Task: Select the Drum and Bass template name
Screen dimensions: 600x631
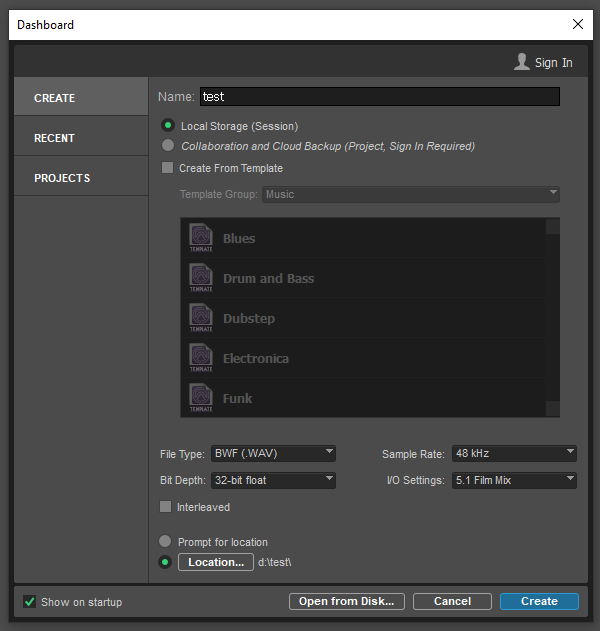Action: 268,278
